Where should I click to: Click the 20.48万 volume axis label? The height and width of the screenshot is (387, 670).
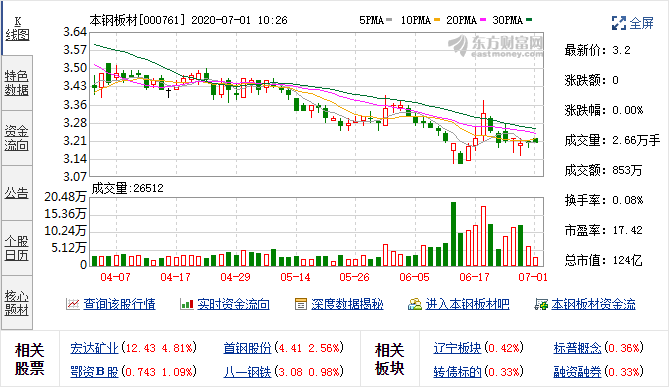pos(65,197)
